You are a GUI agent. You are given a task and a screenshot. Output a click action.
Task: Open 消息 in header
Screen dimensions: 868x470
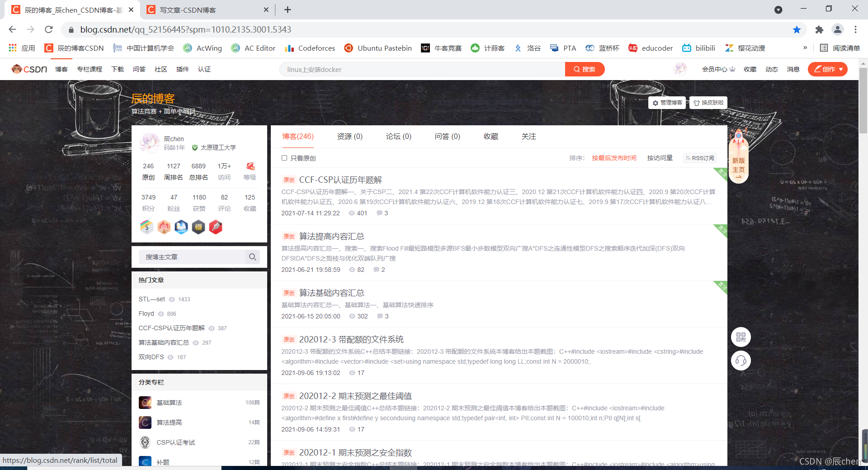tap(793, 69)
